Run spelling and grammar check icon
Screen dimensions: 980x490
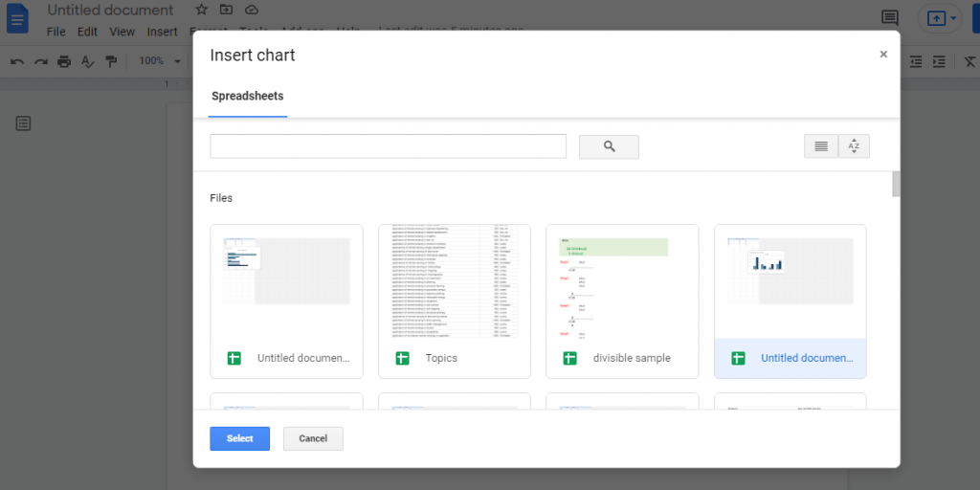(88, 61)
